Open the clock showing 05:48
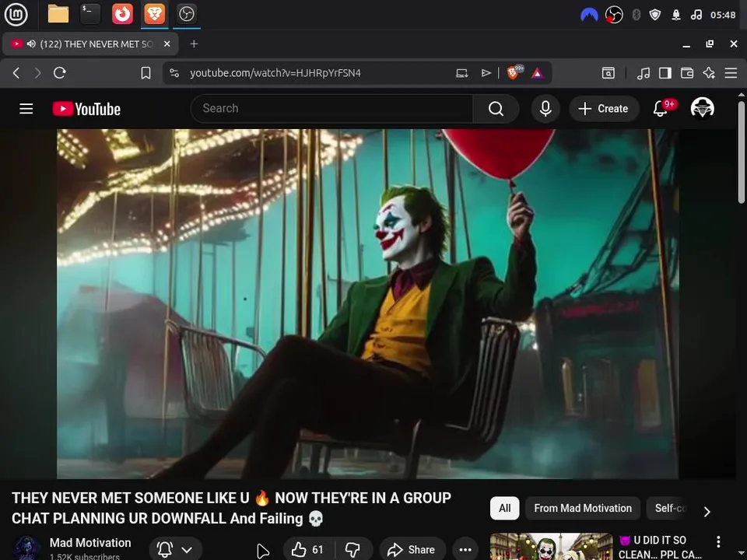 coord(723,15)
